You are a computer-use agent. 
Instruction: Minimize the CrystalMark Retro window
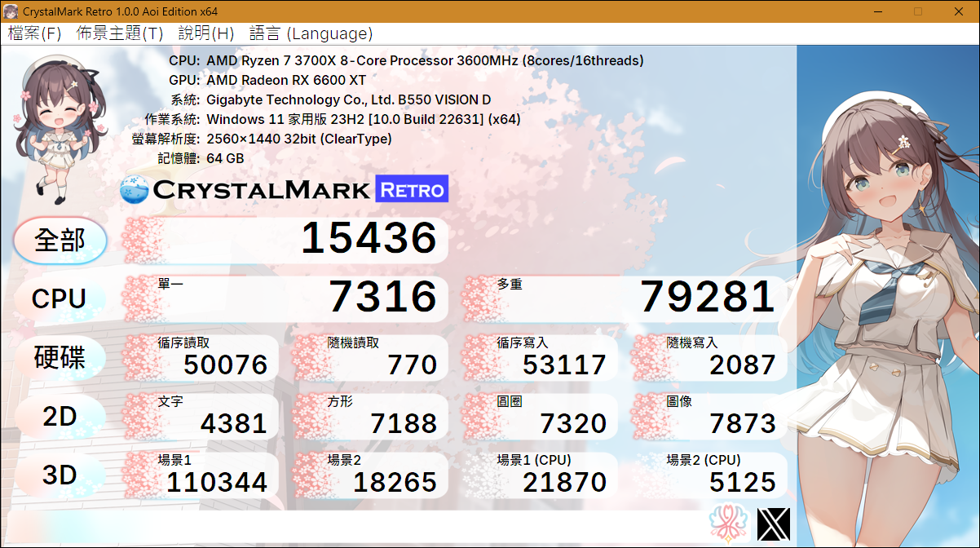[x=878, y=11]
